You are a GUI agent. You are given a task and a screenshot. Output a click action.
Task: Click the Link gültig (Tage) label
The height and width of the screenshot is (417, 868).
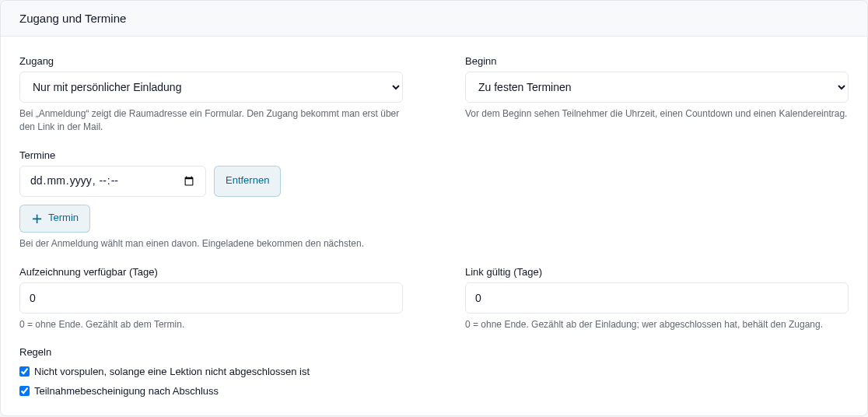pyautogui.click(x=503, y=272)
